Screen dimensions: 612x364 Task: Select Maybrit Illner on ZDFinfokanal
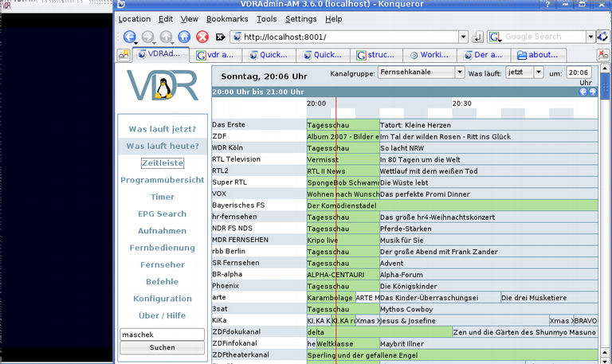coord(402,344)
